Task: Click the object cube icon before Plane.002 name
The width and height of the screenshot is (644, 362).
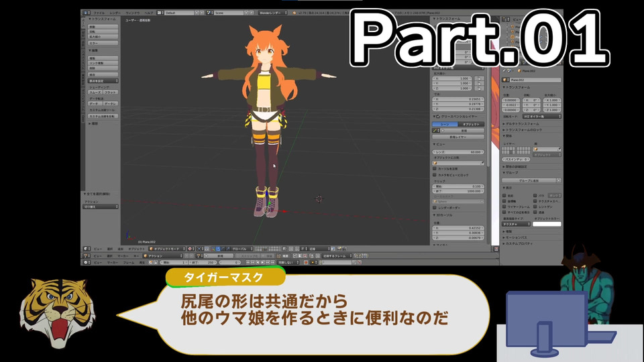Action: 504,80
